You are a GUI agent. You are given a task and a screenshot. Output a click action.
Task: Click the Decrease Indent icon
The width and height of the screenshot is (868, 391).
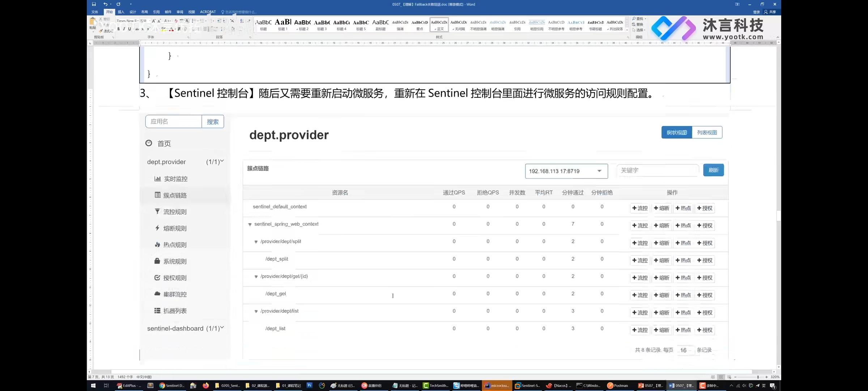219,21
